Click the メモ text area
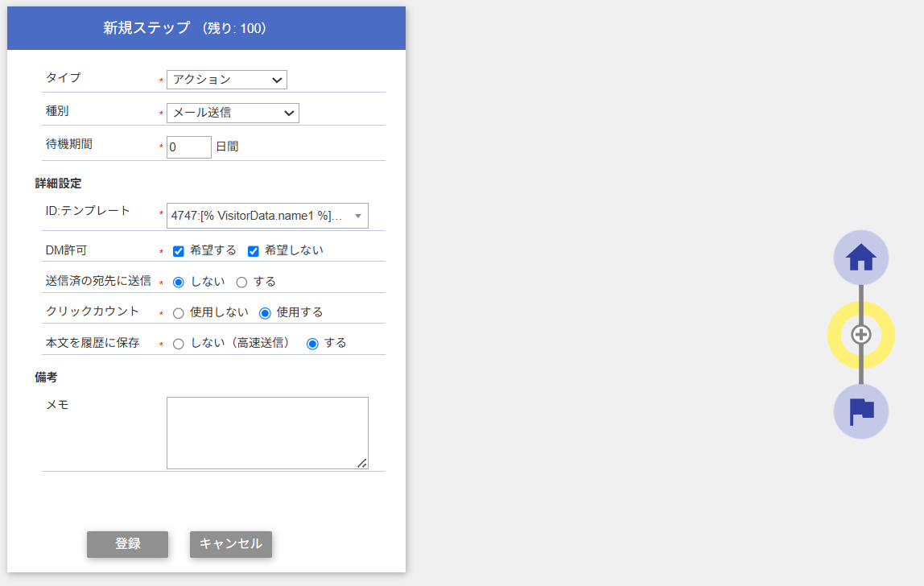 click(267, 433)
